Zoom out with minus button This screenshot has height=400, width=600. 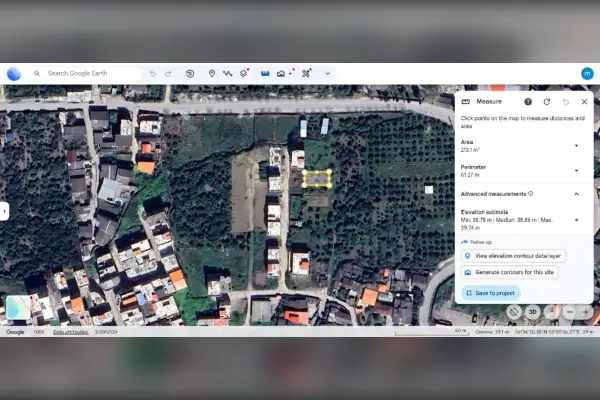(570, 312)
